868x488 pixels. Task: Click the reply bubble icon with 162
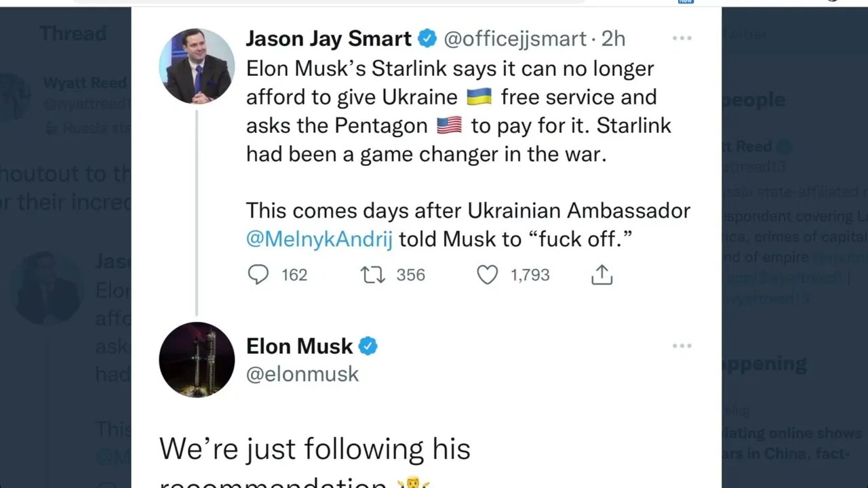258,274
